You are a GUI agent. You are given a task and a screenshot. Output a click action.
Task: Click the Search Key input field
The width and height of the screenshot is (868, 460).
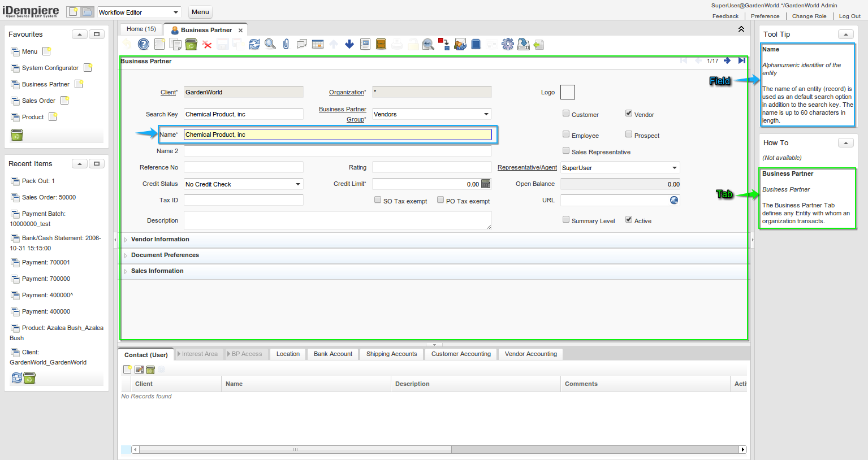coord(244,114)
